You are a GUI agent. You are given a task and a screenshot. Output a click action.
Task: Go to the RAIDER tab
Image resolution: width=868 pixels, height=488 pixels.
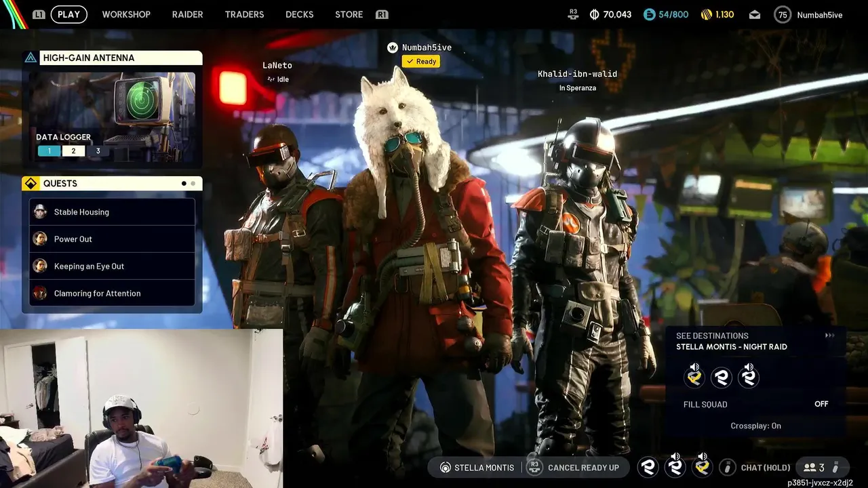(x=187, y=14)
